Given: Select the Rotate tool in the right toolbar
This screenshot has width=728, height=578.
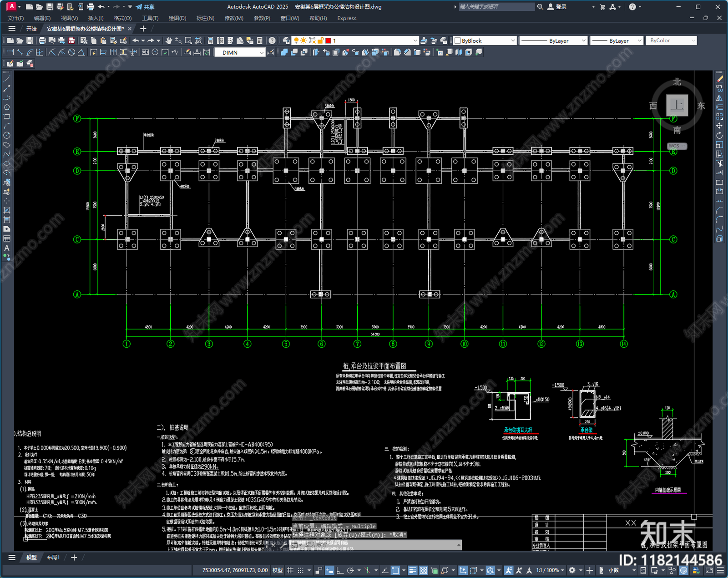Looking at the screenshot, I should (x=719, y=135).
